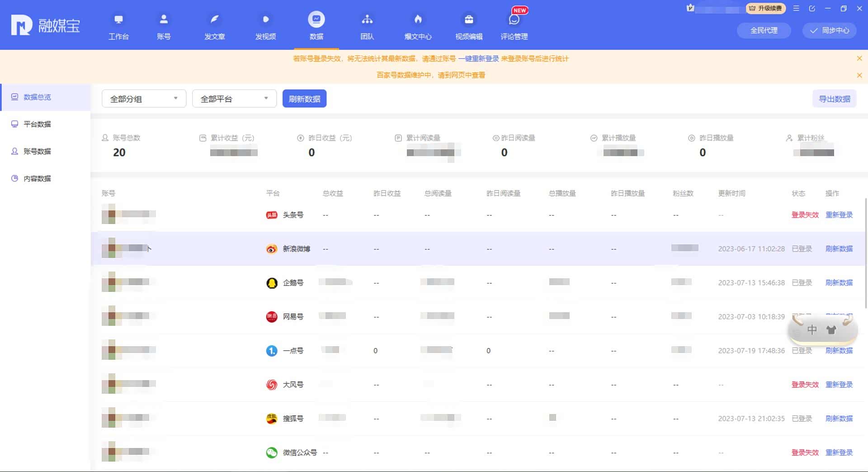
Task: Select 账号数据 in the sidebar
Action: click(37, 151)
